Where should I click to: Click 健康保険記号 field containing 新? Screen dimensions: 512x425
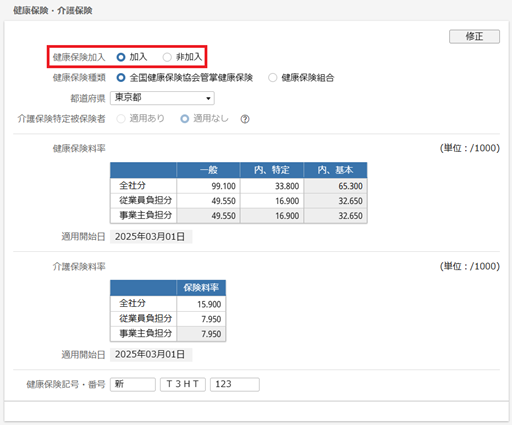(x=133, y=384)
